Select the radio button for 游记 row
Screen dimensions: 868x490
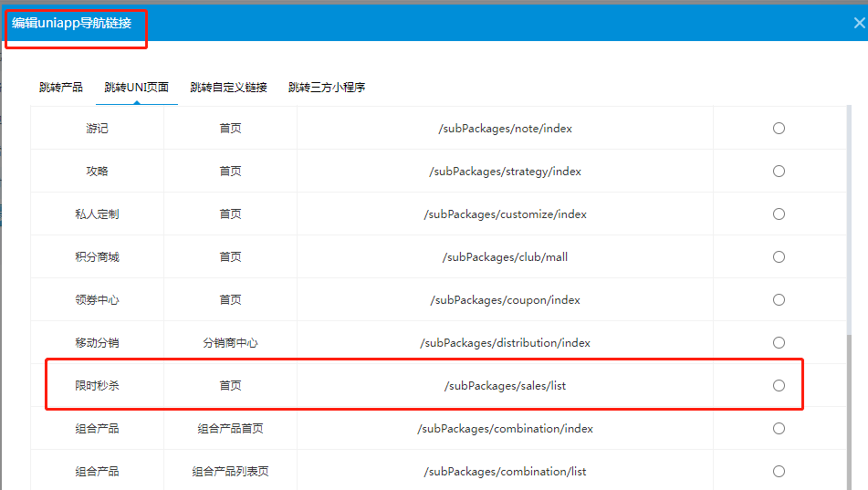(x=779, y=129)
